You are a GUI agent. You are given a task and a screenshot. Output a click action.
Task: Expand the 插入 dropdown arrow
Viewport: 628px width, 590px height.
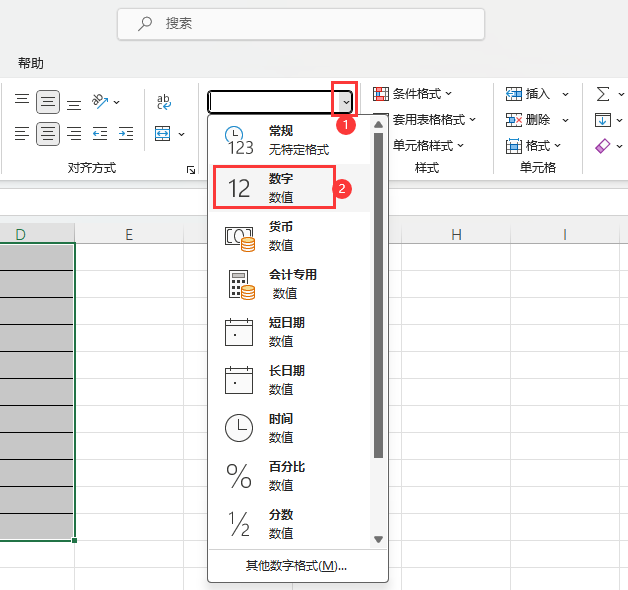pos(565,95)
